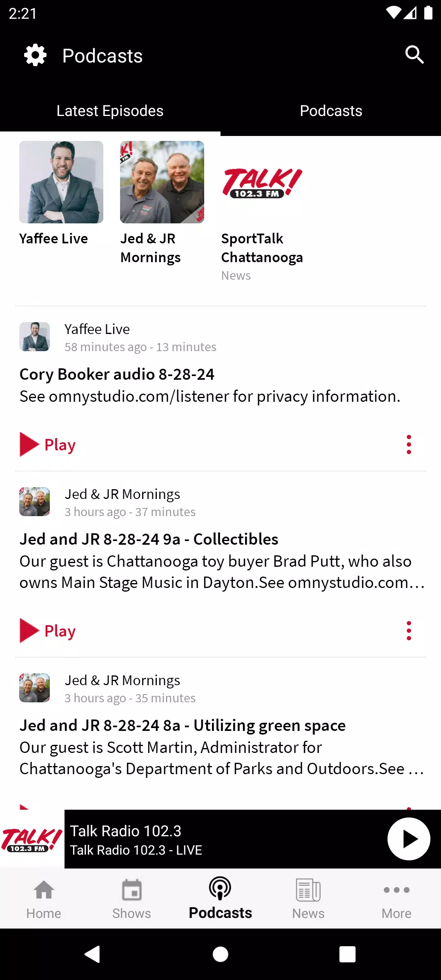Read the Brad Putt toy buyer description text
Image resolution: width=441 pixels, height=980 pixels.
(x=222, y=572)
